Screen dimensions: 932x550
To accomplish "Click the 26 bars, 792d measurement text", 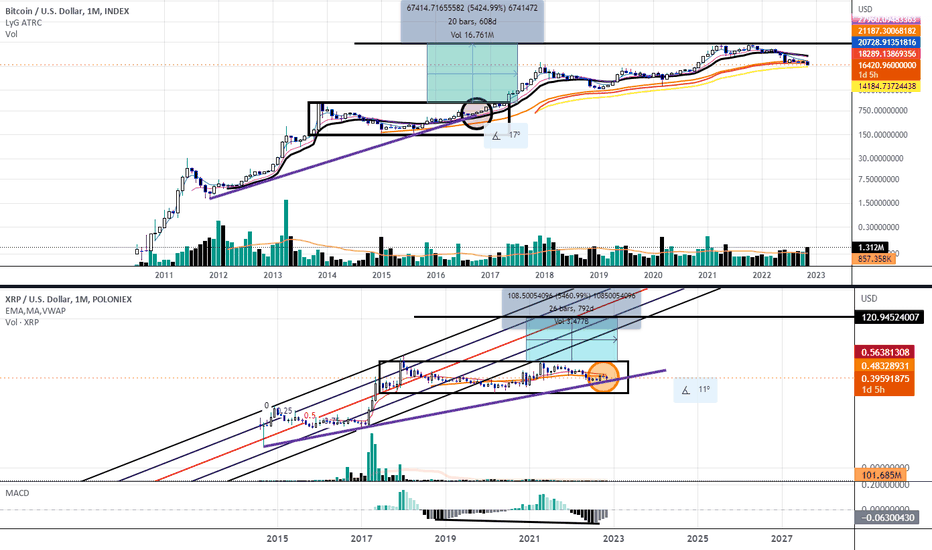I will pyautogui.click(x=571, y=308).
